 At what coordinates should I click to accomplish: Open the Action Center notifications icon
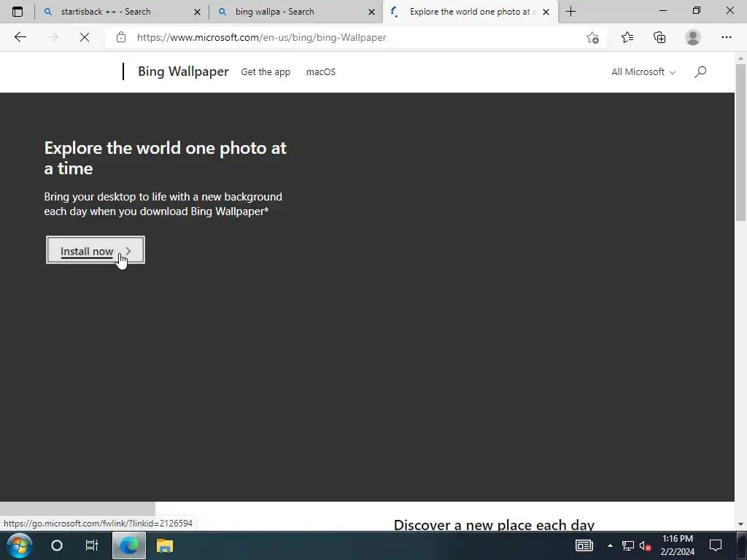pos(716,545)
